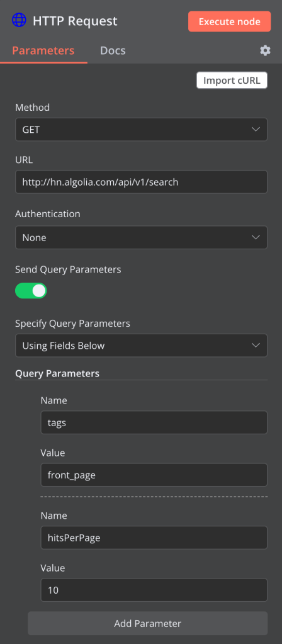Click the Add Parameter button
The height and width of the screenshot is (644, 282).
pyautogui.click(x=148, y=623)
